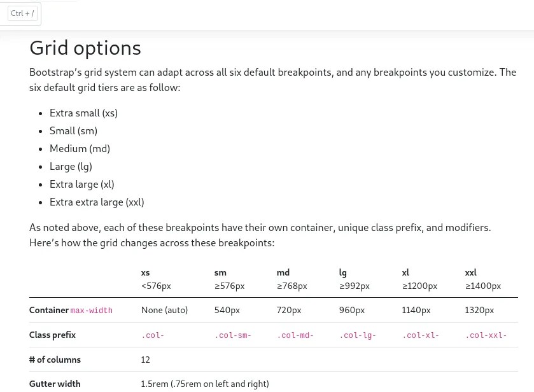
Task: Click the ".col-xxl-" class prefix cell
Action: click(x=486, y=335)
